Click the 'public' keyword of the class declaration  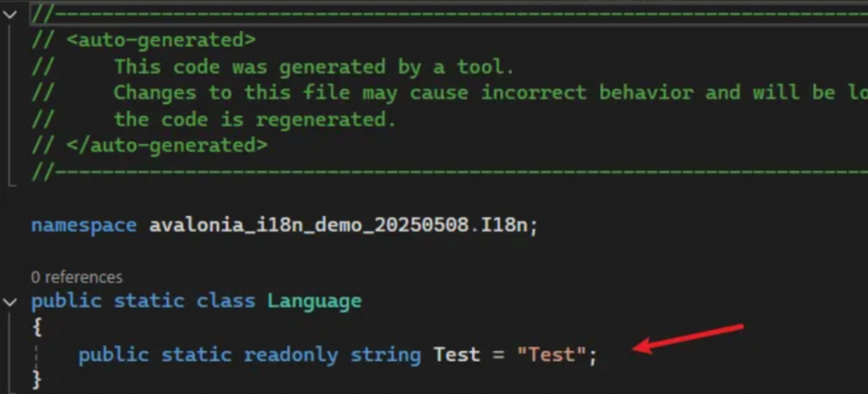(66, 302)
